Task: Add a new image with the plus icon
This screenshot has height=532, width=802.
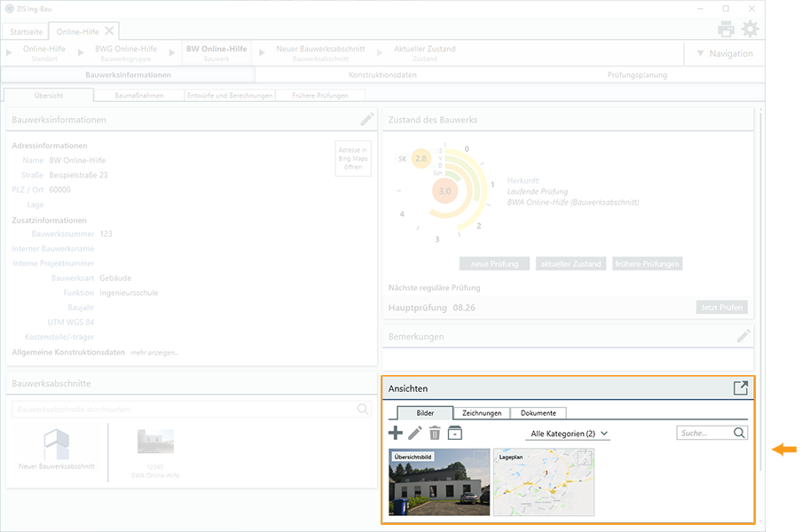Action: point(396,433)
